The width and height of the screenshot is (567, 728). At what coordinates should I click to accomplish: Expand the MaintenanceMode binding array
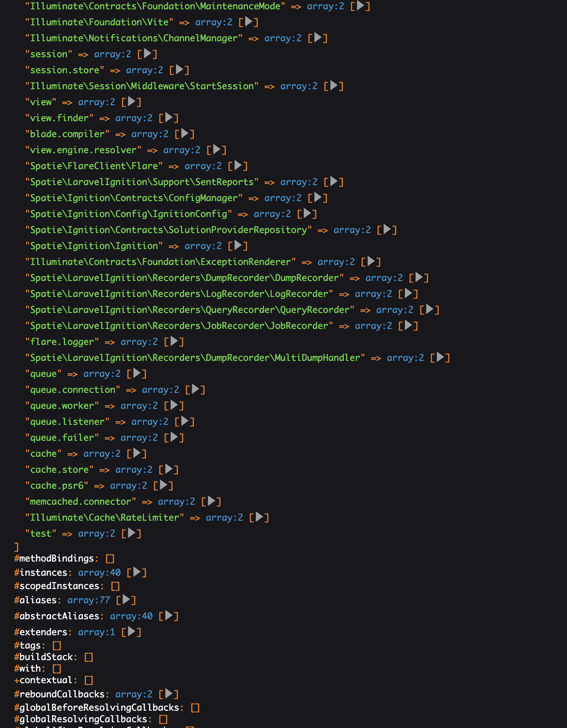[361, 6]
